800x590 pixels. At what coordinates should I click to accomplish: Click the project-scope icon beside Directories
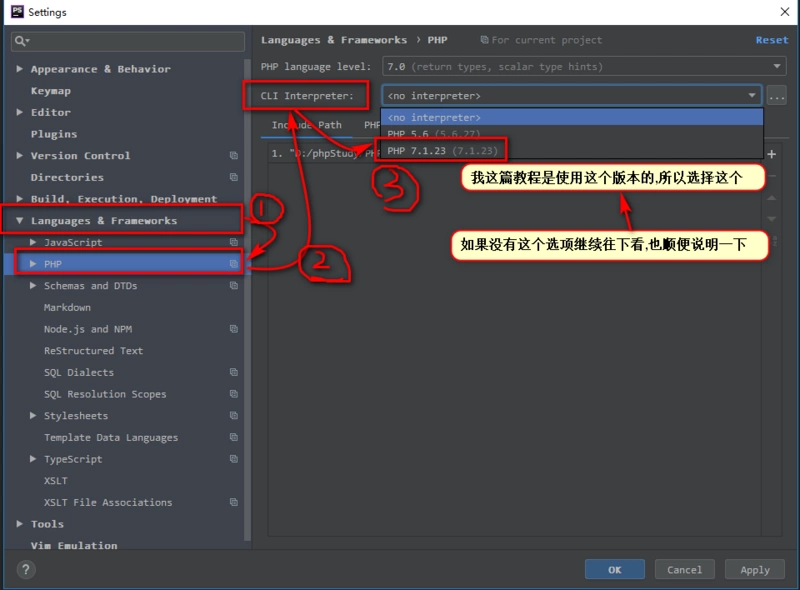(x=233, y=178)
